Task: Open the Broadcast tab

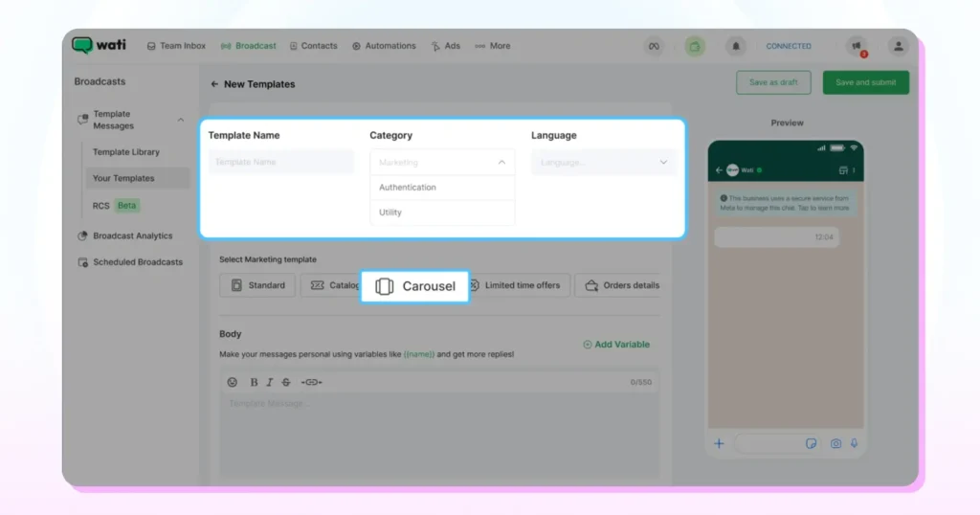Action: point(249,46)
